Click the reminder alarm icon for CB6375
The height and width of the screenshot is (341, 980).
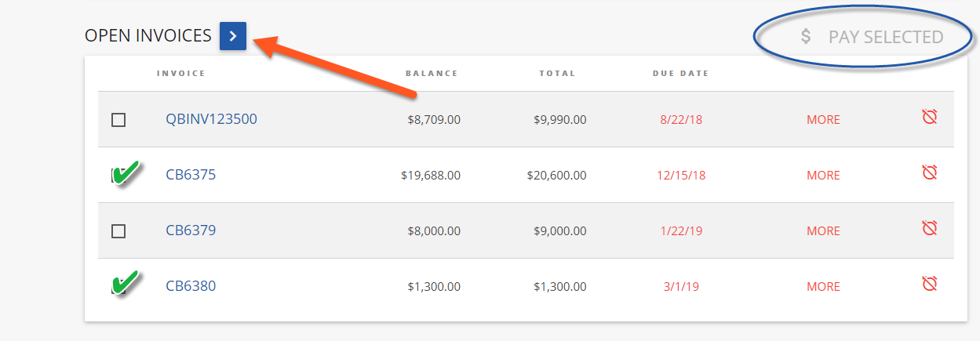pos(930,173)
